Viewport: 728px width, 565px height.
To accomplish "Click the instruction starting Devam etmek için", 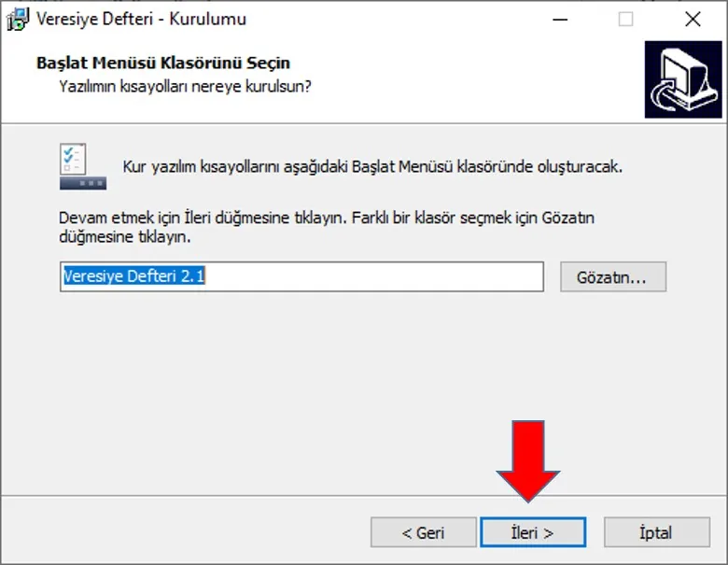I will point(327,227).
